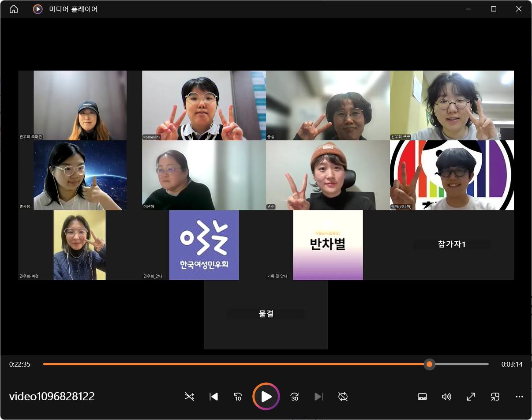Image resolution: width=532 pixels, height=420 pixels.
Task: Click the elapsed time 0:22:35
Action: tap(20, 364)
